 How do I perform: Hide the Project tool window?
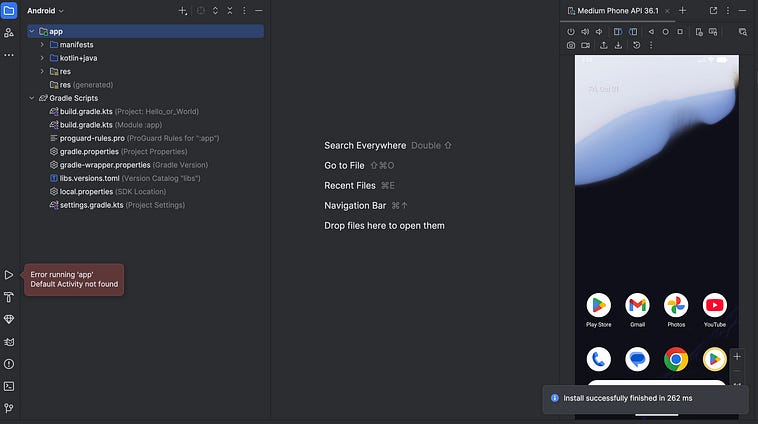click(x=259, y=11)
